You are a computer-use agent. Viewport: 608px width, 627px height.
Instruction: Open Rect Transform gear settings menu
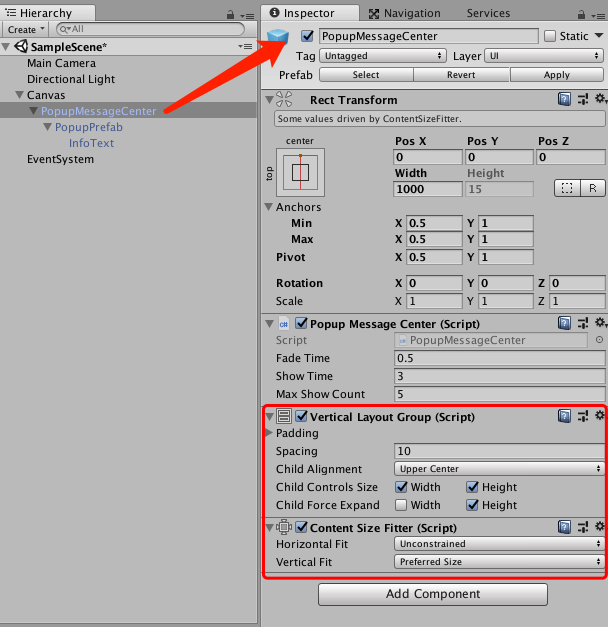[x=600, y=98]
